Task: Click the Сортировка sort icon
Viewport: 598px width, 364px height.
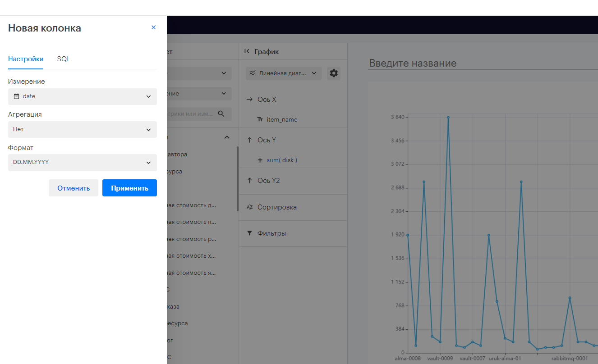Action: coord(249,207)
